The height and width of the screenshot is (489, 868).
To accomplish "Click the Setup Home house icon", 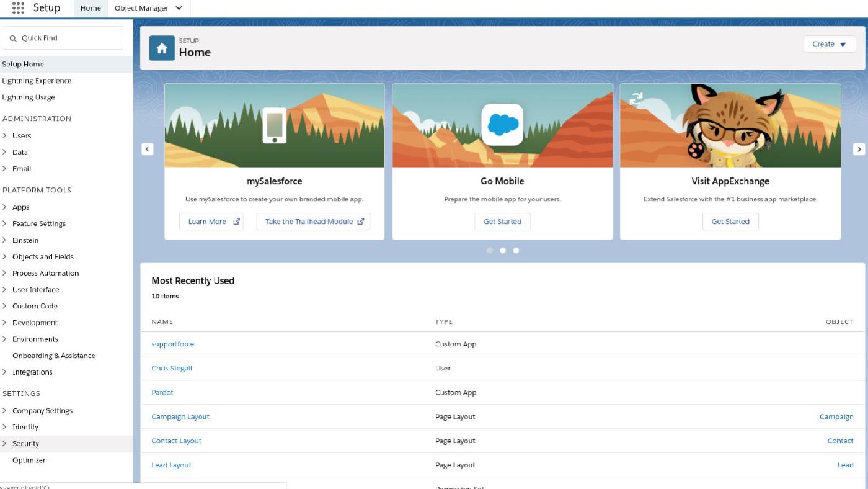I will pyautogui.click(x=162, y=48).
